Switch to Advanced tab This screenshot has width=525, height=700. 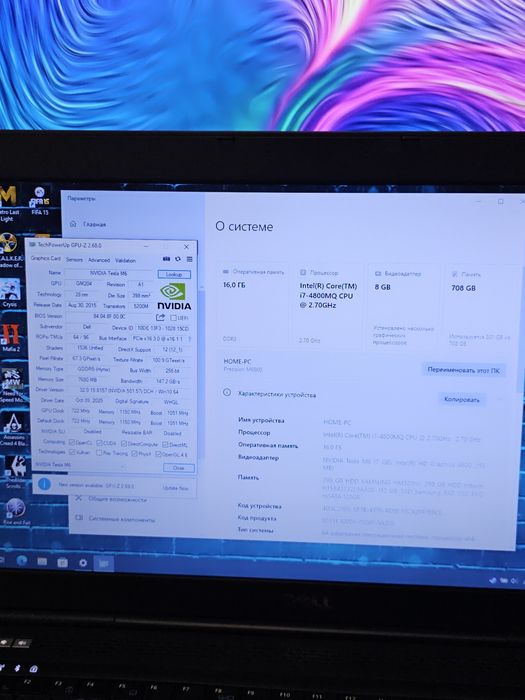tap(99, 260)
